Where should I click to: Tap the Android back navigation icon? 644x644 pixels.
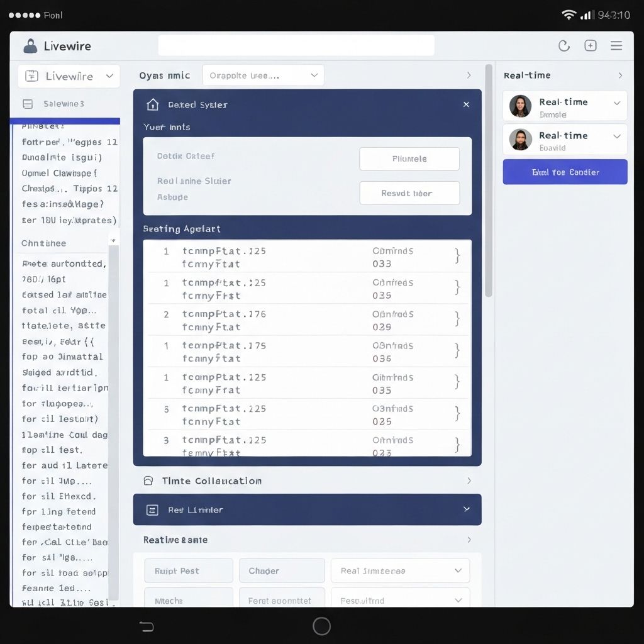146,626
